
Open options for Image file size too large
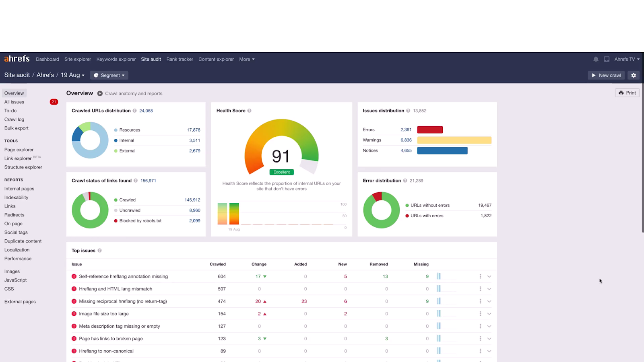pos(480,314)
